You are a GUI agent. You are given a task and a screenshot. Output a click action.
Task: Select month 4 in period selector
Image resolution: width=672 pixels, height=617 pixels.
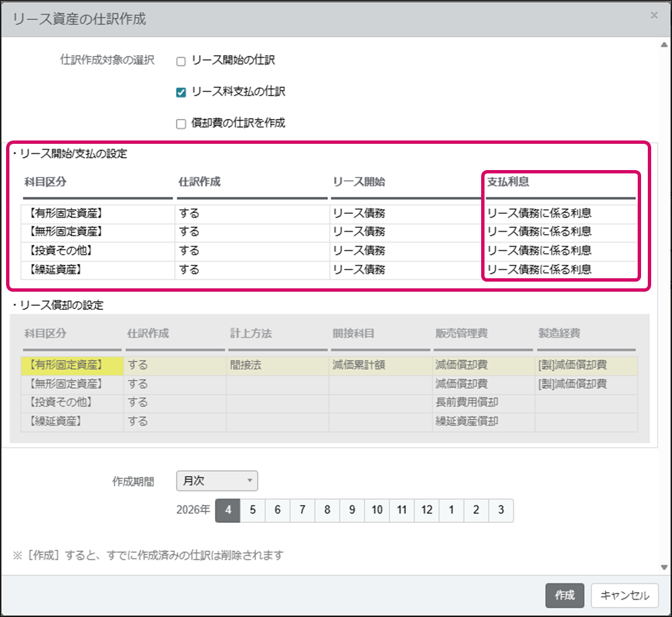point(228,510)
